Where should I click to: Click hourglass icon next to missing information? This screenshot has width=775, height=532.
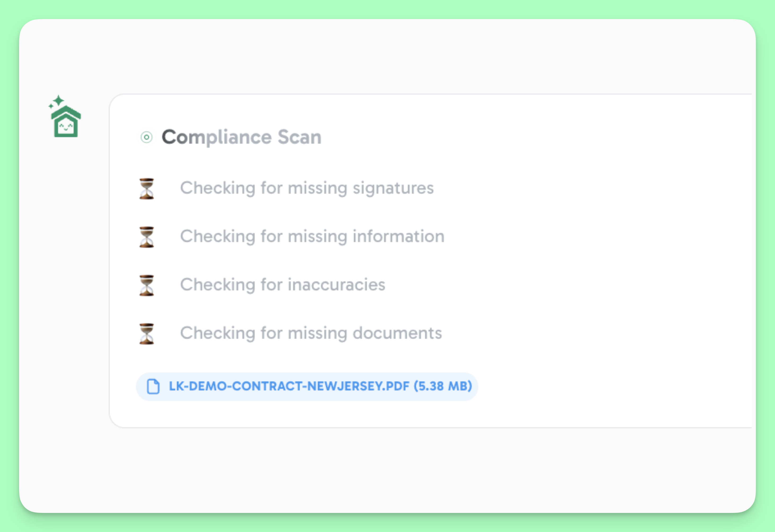(146, 237)
